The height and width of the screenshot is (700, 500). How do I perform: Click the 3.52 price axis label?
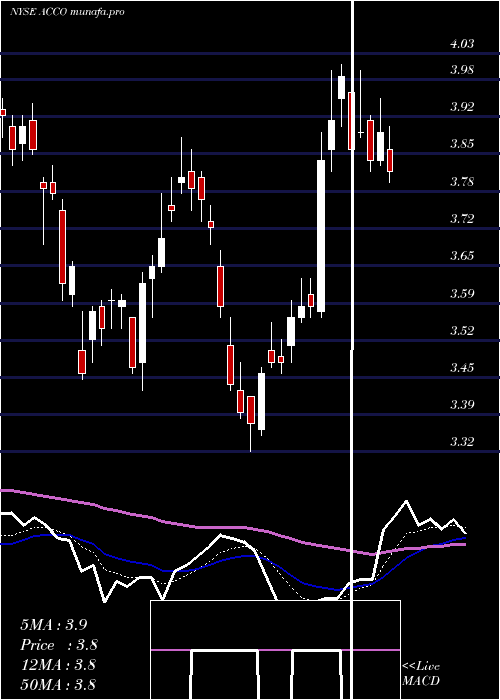(462, 330)
